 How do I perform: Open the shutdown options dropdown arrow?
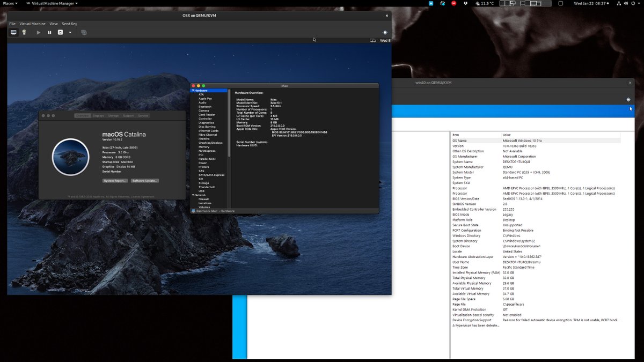pos(70,32)
